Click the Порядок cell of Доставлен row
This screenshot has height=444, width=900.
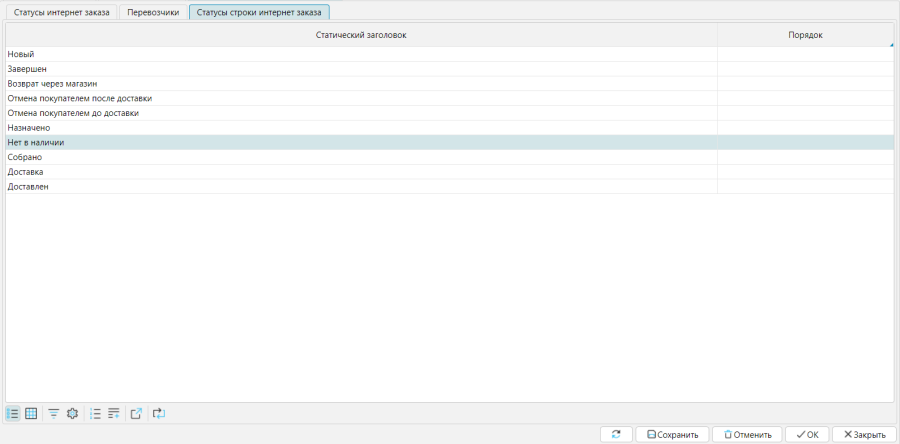click(805, 187)
